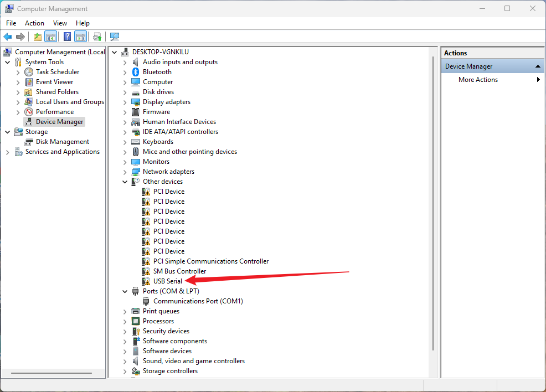This screenshot has width=546, height=392.
Task: Click the DESKTOP-VGNKILU computer icon
Action: [x=125, y=52]
